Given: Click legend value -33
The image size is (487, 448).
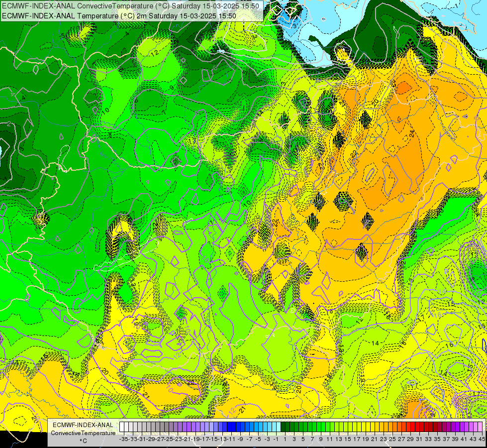Looking at the screenshot, I should click(x=133, y=439).
